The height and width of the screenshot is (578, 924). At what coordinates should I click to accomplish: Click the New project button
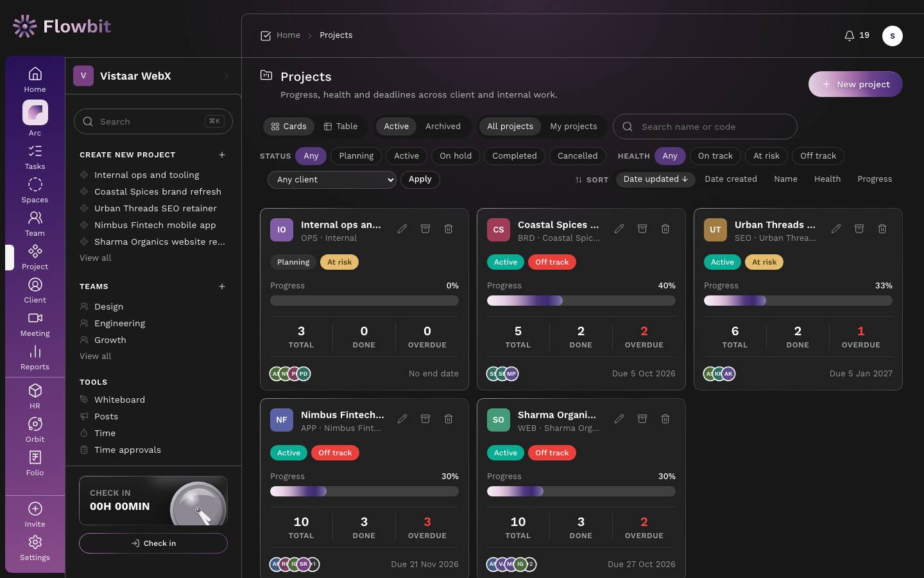tap(855, 84)
